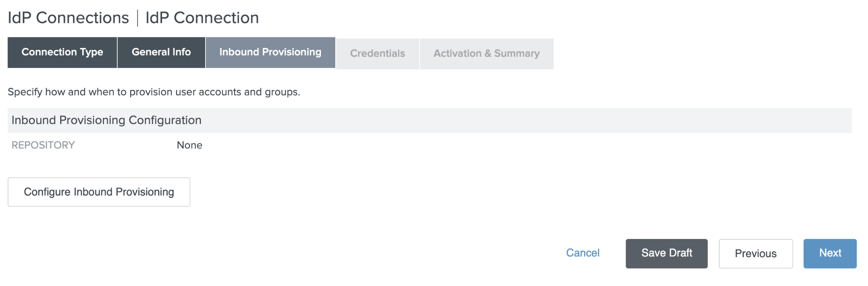Viewport: 868px width, 286px height.
Task: Open the Connection Type tab
Action: pos(62,52)
